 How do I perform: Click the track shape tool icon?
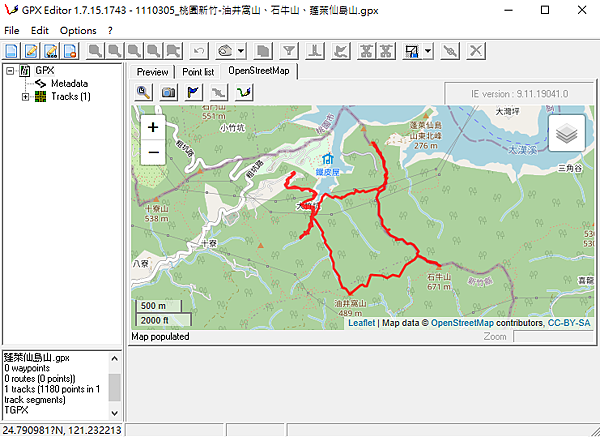(225, 51)
